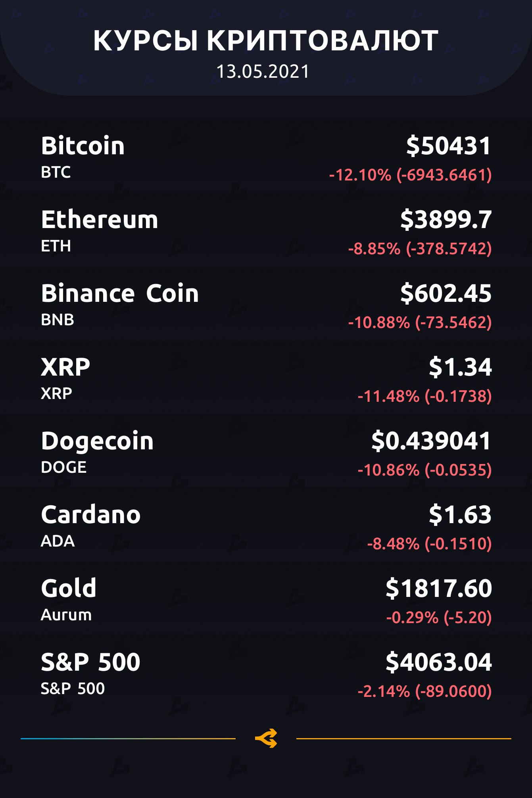Viewport: 532px width, 798px height.
Task: Click the S&P 500 price $4063.04
Action: pos(439,662)
